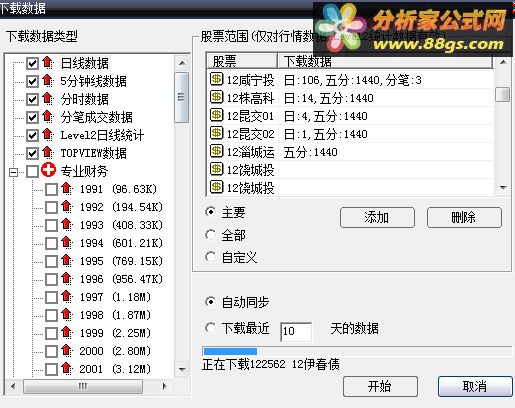The image size is (515, 408).
Task: Enable the 1991 (96.63K) checkbox
Action: click(x=51, y=189)
